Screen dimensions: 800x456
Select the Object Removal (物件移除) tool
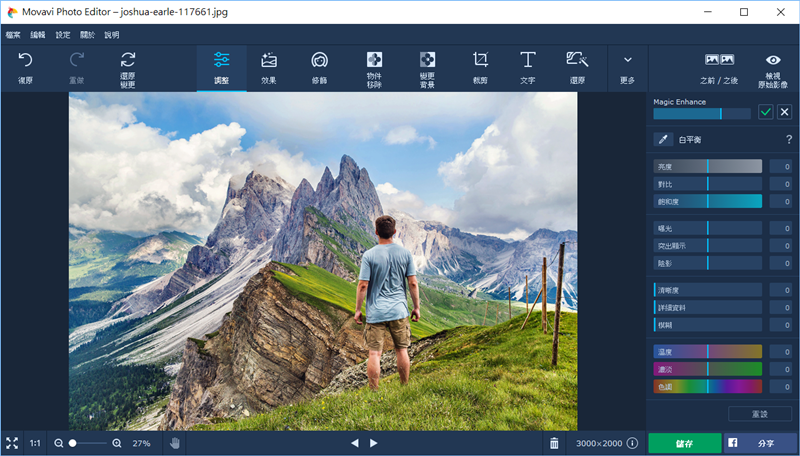click(374, 68)
